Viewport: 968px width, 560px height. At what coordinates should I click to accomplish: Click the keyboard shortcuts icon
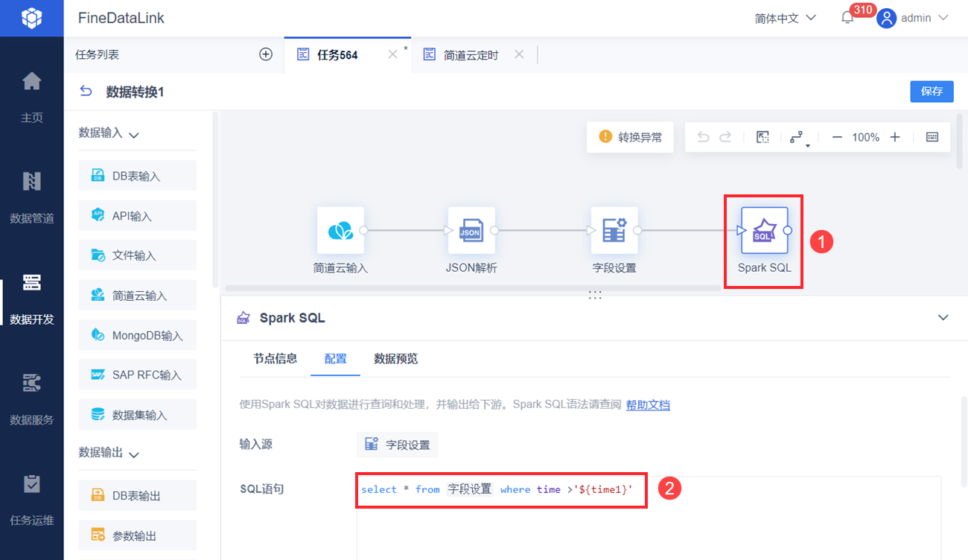[932, 137]
